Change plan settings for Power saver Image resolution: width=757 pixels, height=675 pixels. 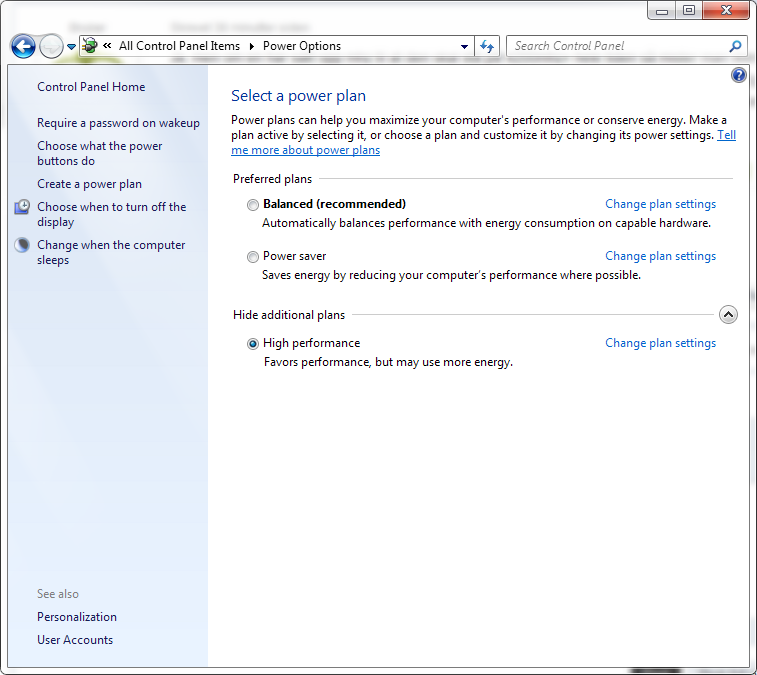click(x=660, y=256)
